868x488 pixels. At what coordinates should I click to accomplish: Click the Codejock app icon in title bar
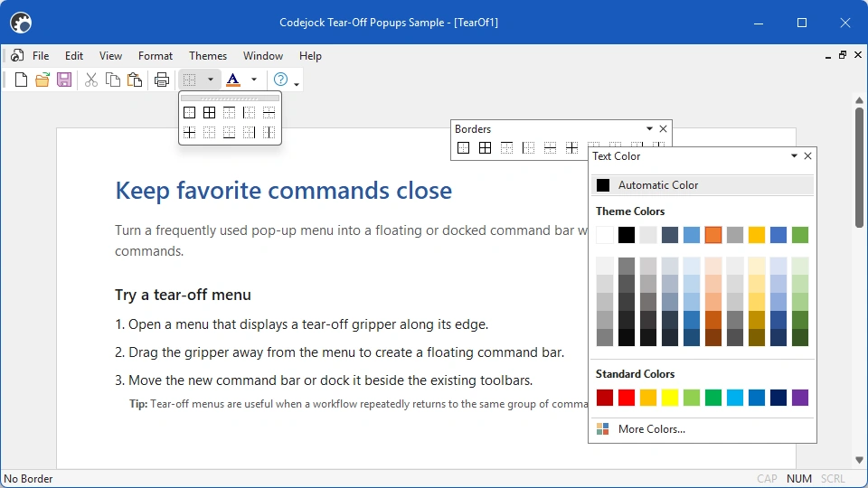[21, 23]
